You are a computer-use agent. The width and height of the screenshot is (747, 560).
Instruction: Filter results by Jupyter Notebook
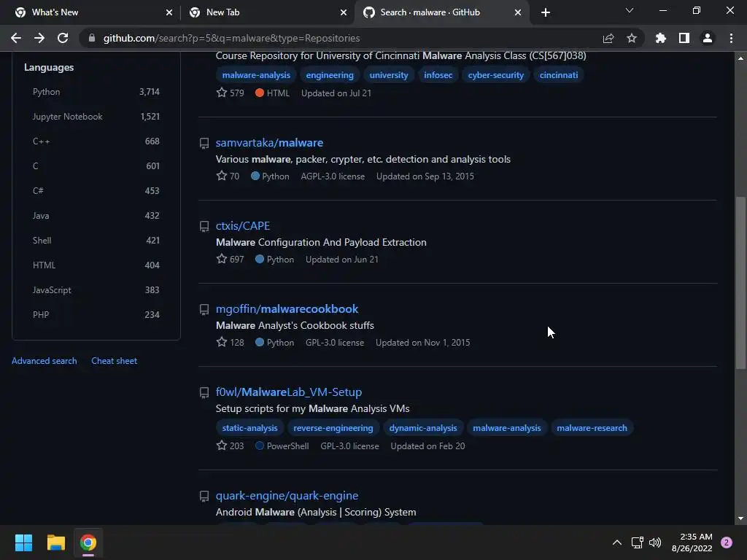(x=96, y=117)
